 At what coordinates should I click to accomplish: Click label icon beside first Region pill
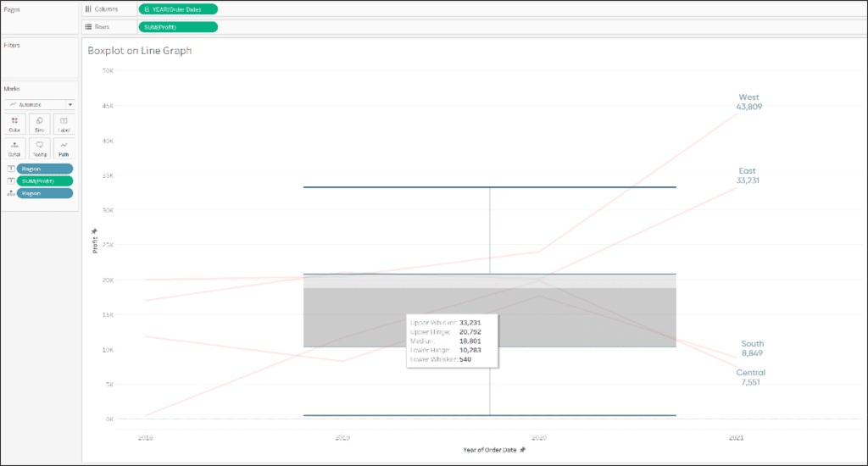(10, 169)
